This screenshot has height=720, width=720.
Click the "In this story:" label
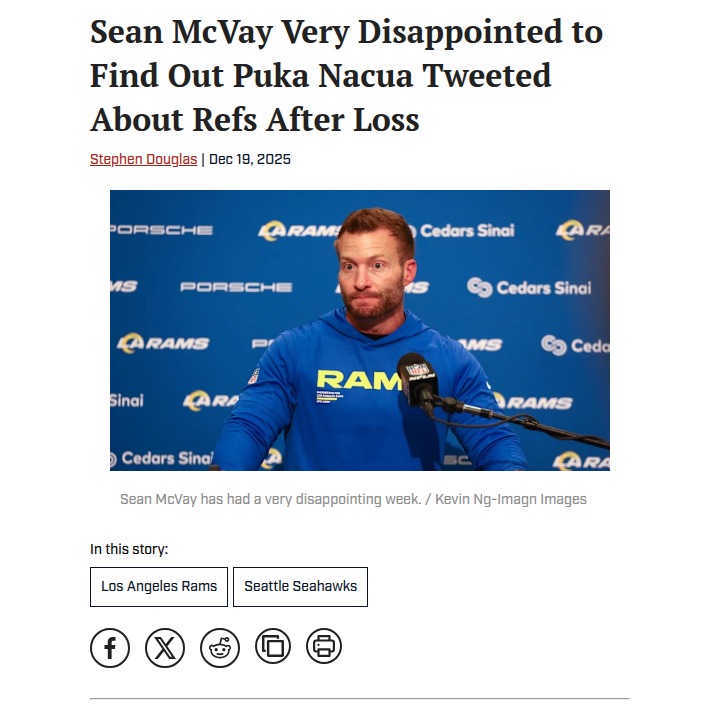[129, 549]
